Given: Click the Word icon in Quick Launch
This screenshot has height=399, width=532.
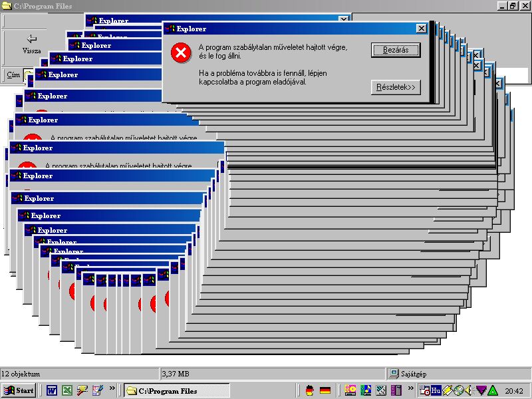Looking at the screenshot, I should tap(51, 390).
